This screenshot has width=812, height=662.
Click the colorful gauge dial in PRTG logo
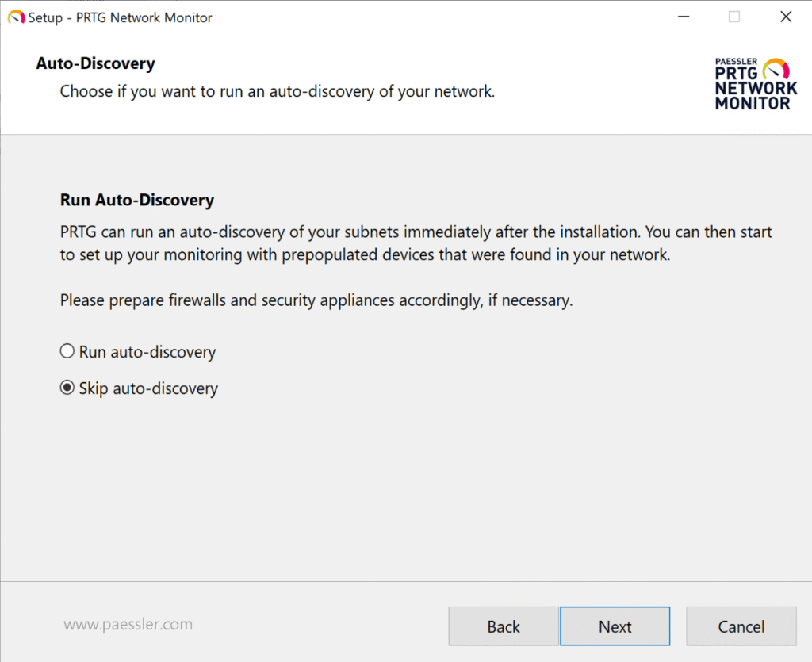point(776,69)
